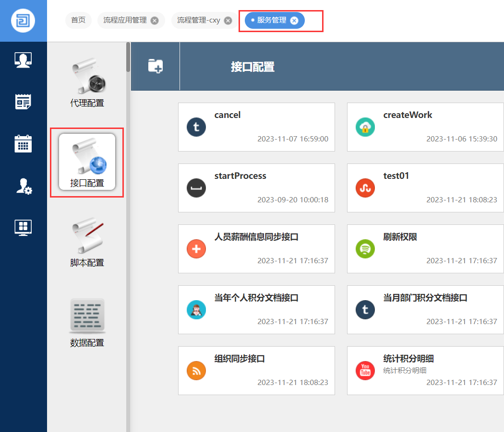Click the add new folder icon
Screen dimensions: 504x432
155,66
